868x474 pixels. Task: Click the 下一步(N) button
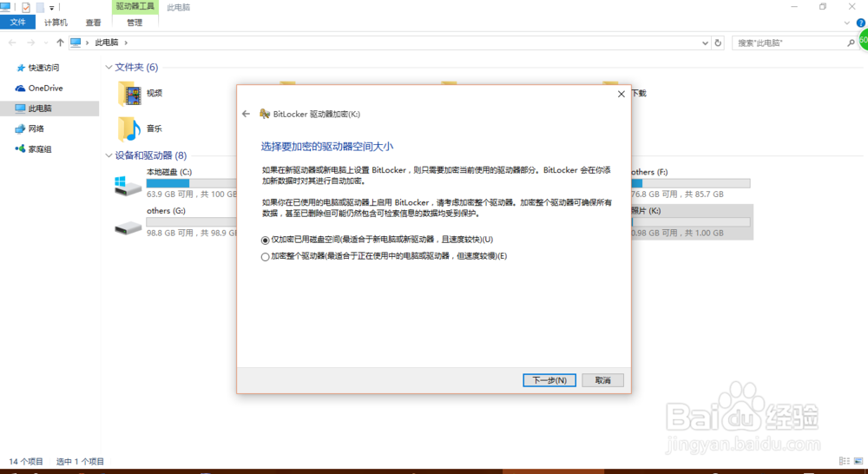pyautogui.click(x=549, y=380)
